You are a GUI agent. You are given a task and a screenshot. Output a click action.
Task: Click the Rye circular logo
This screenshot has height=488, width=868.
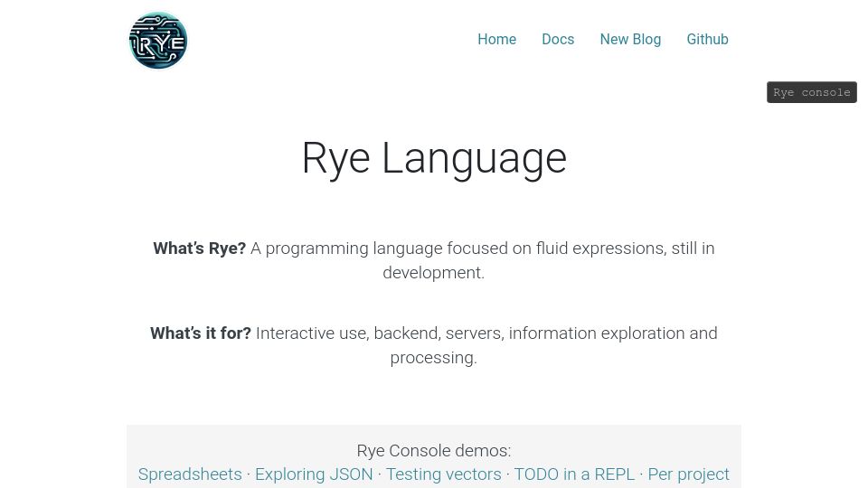pyautogui.click(x=157, y=41)
